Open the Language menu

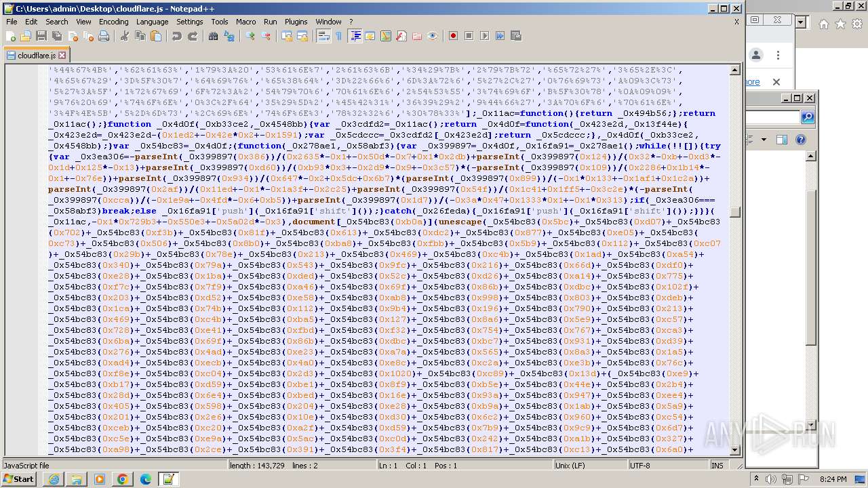[x=152, y=22]
